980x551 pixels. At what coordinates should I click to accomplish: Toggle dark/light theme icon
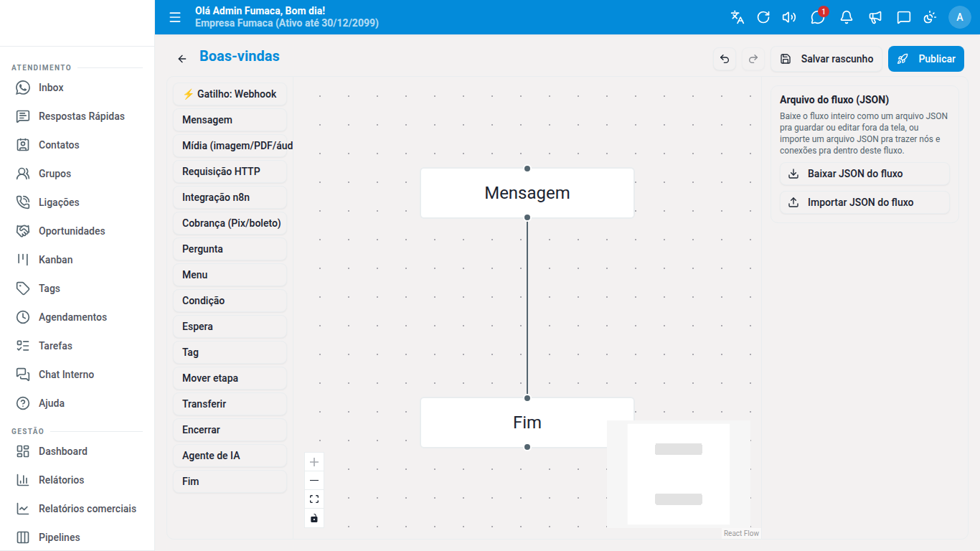pyautogui.click(x=930, y=17)
